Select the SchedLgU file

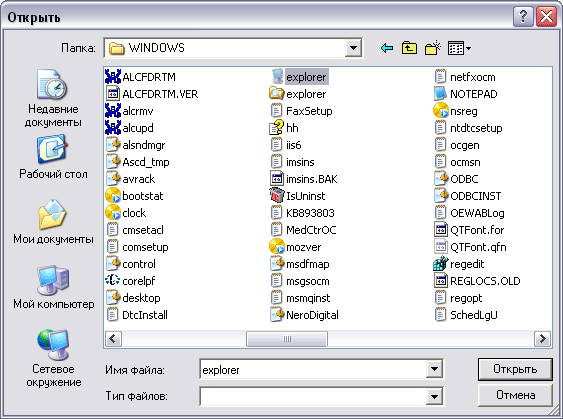coord(466,315)
